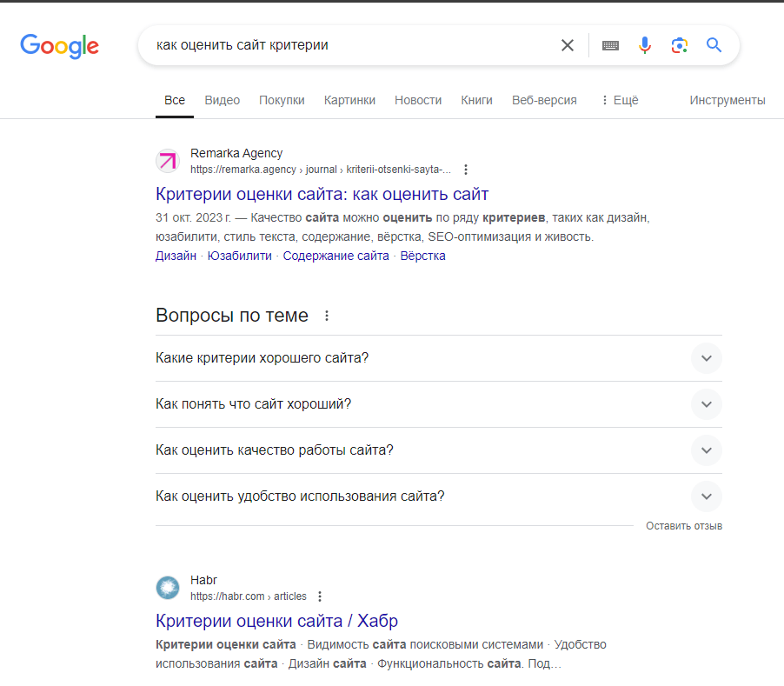Click the Оставить отзыв feedback link
Viewport: 784px width, 686px height.
[684, 526]
